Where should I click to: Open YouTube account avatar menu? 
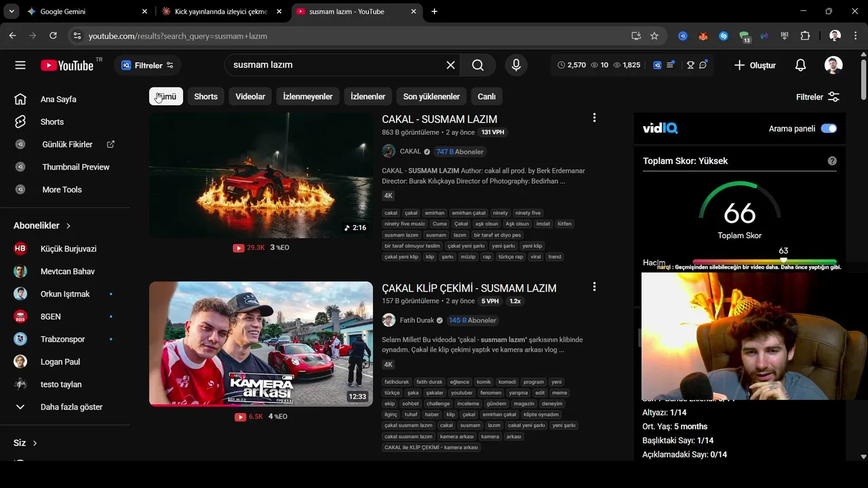833,65
